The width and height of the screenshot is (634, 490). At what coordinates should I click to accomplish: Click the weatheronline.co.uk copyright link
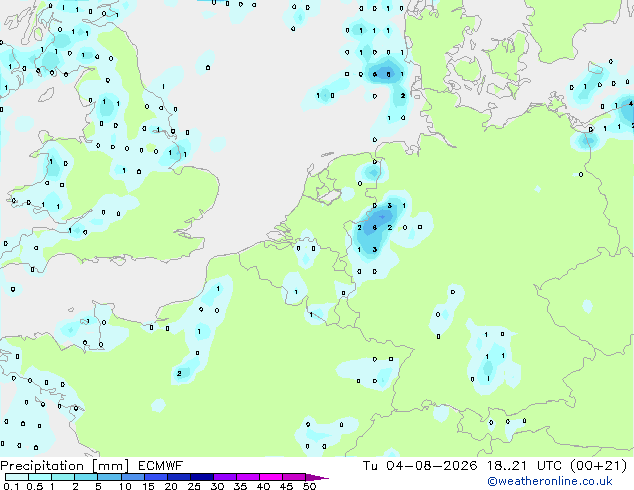pos(550,481)
